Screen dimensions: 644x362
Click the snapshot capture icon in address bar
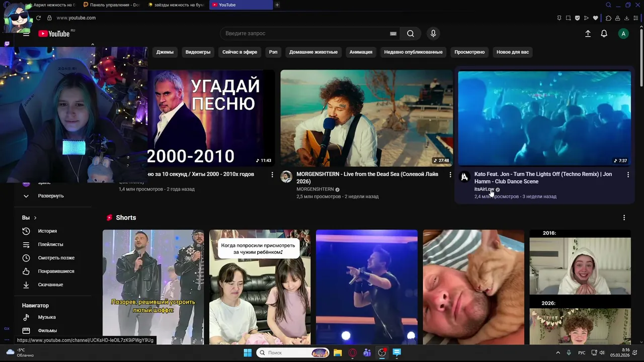coord(568,18)
